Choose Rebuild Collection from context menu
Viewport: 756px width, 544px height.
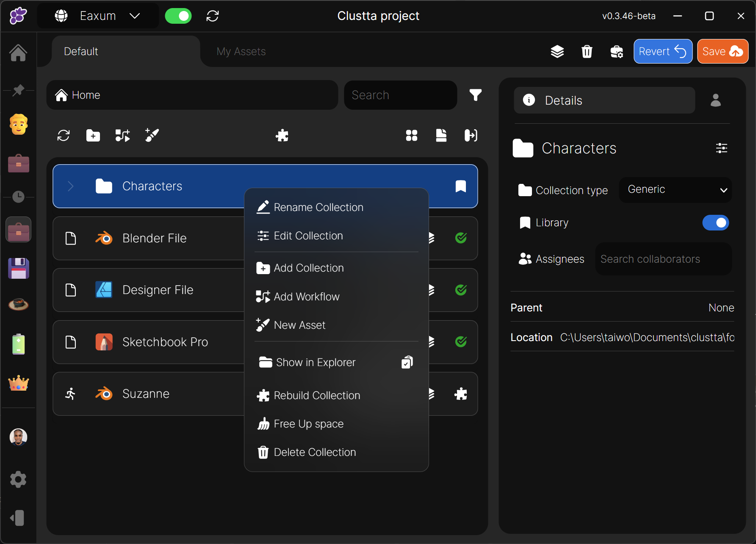coord(337,395)
